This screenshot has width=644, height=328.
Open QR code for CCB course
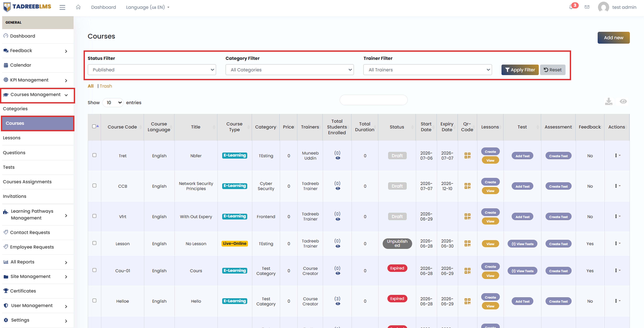(x=467, y=186)
